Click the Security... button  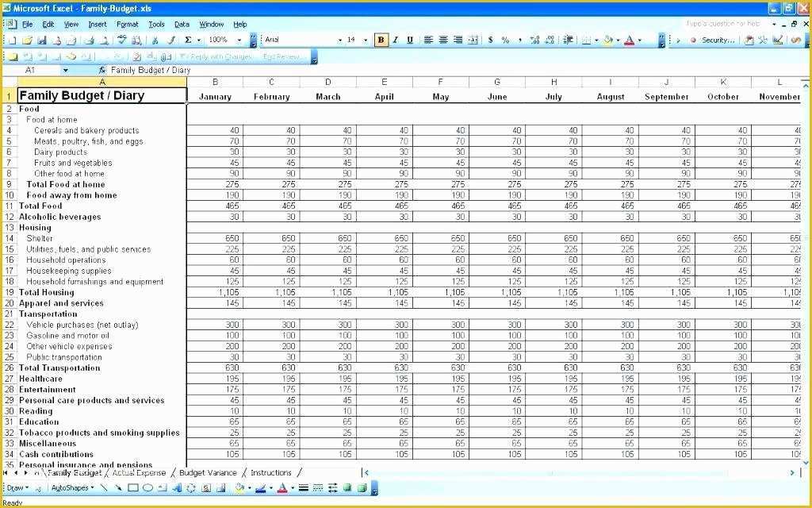coord(713,40)
